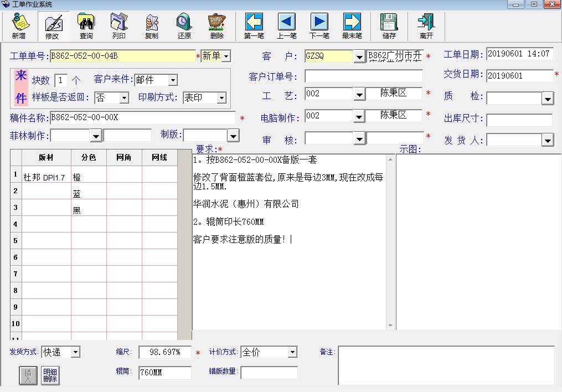Viewport: 562px width, 392px height.
Task: Save with the 储存 floppy icon
Action: 389,26
